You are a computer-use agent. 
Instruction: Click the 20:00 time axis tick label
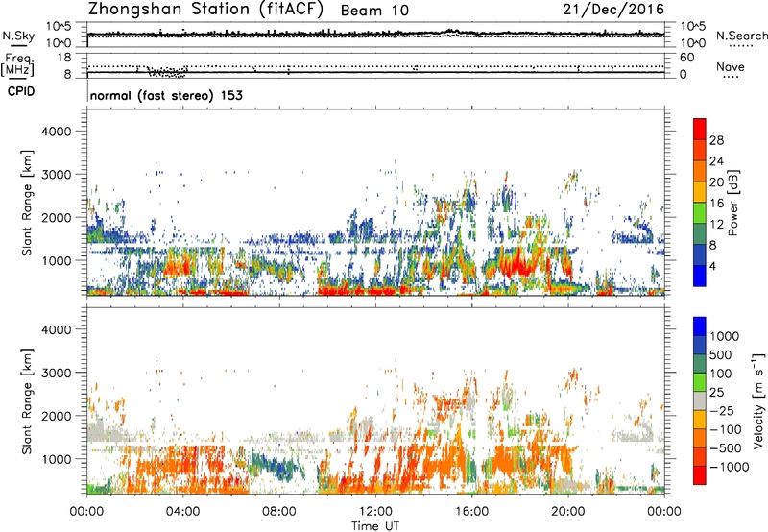pos(567,512)
